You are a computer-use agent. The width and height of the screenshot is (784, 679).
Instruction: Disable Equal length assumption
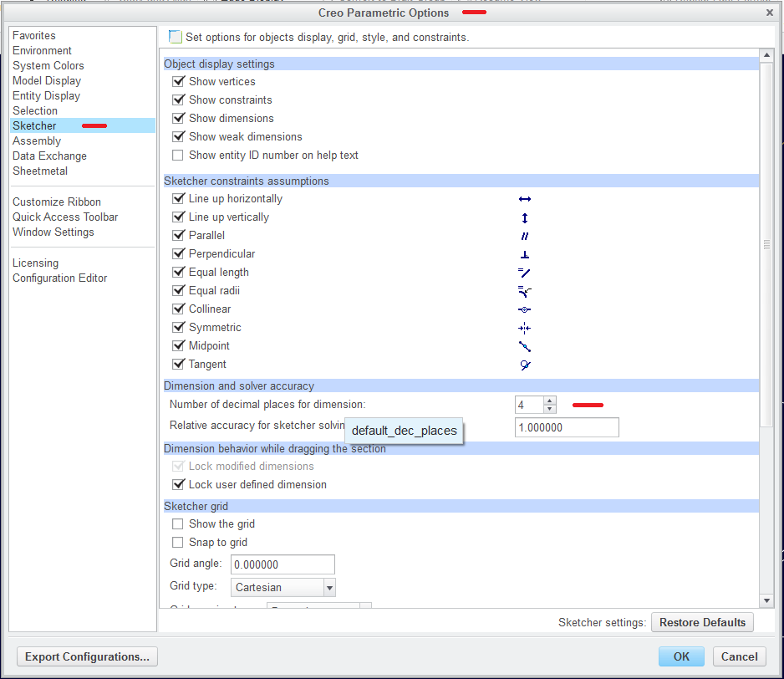178,273
